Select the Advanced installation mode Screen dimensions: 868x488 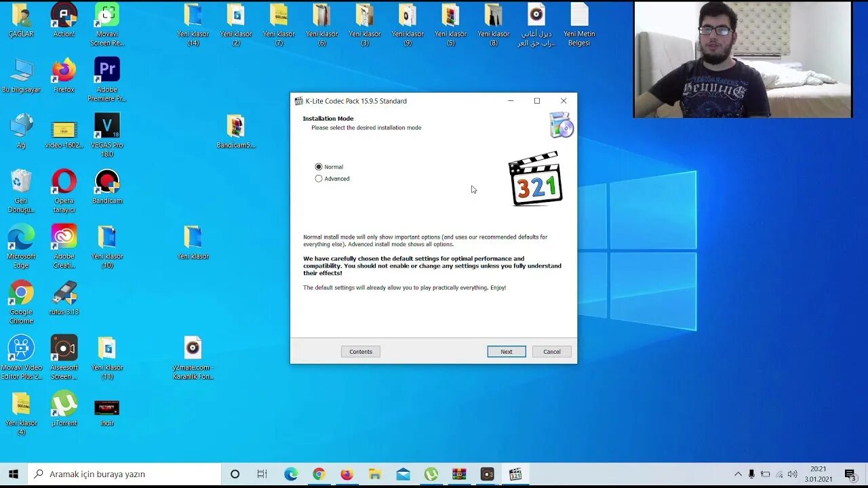(x=332, y=179)
